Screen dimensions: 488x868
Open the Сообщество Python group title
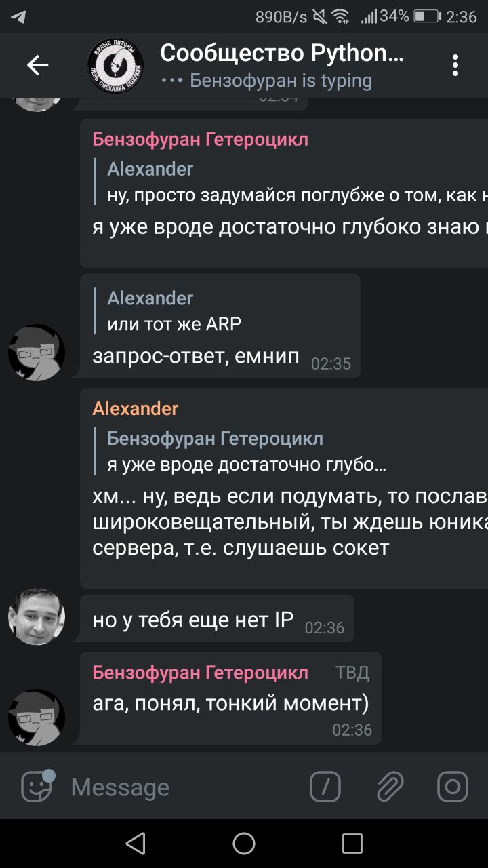[x=282, y=52]
